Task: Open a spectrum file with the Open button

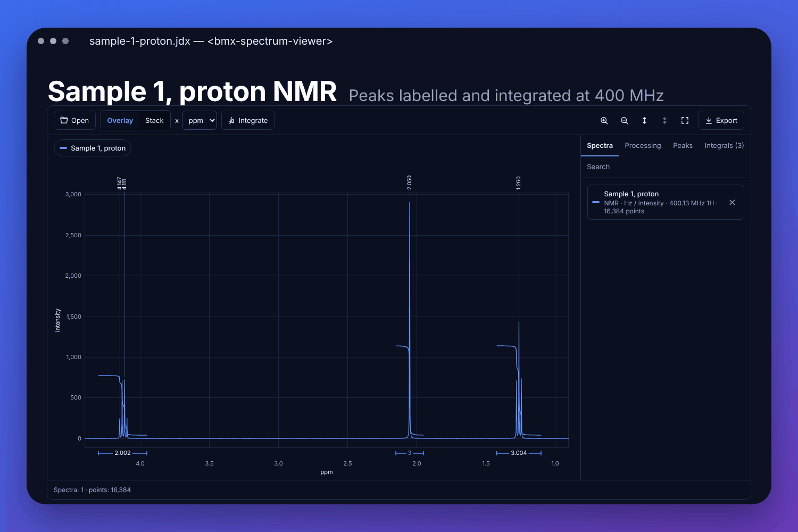Action: pos(74,120)
